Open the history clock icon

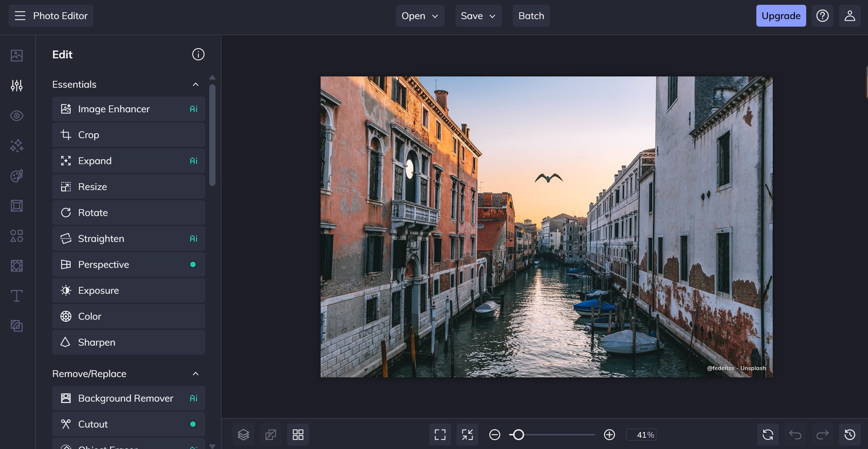click(x=850, y=435)
